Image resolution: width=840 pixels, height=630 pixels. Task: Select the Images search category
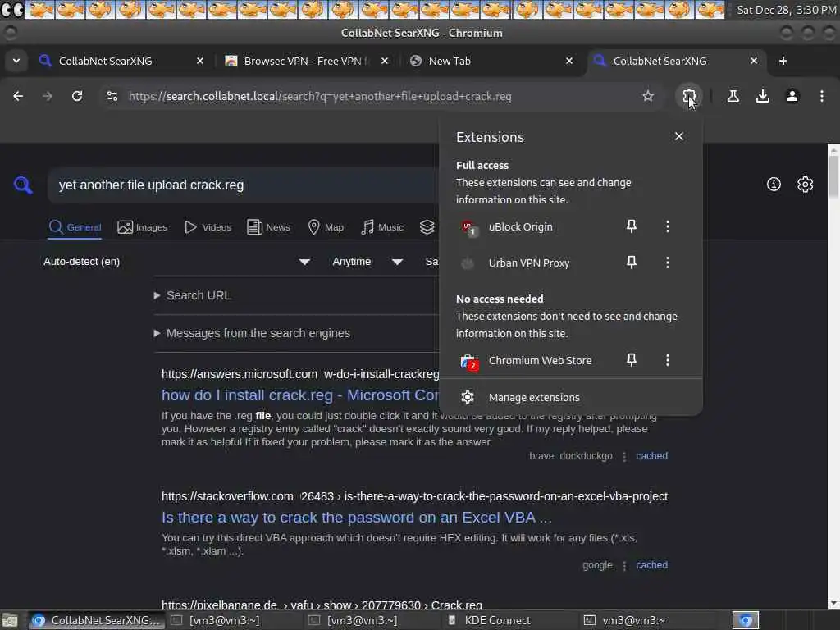pyautogui.click(x=143, y=227)
